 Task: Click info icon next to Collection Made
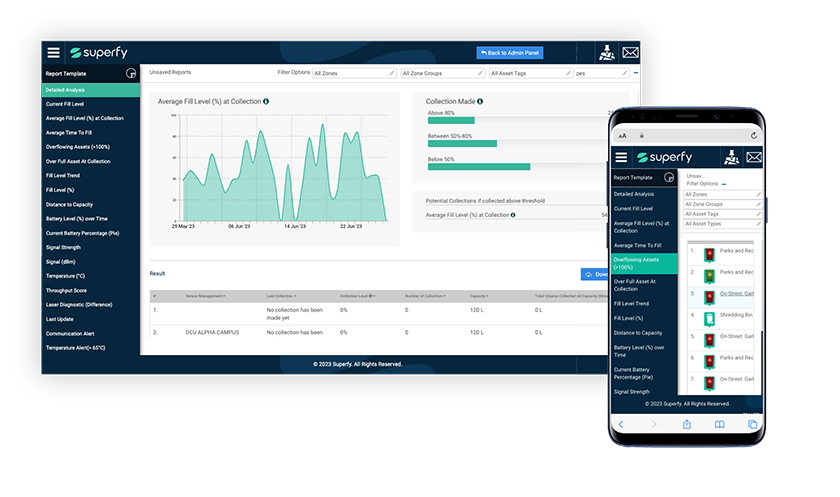tap(480, 101)
